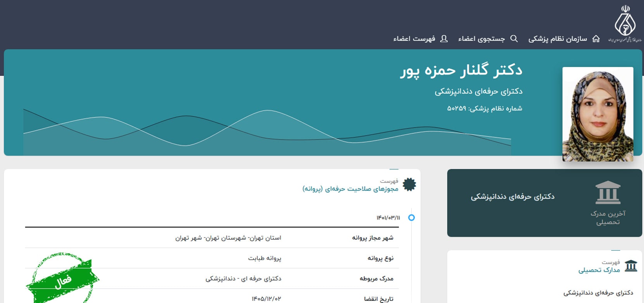Open مدارک تحصیلی heading link

pyautogui.click(x=599, y=270)
